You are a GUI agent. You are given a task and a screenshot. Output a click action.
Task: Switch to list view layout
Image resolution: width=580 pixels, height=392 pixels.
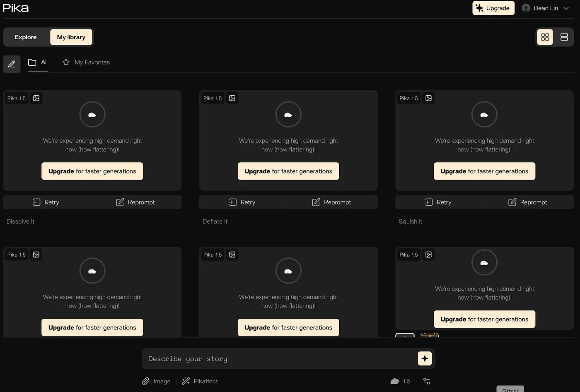tap(564, 37)
